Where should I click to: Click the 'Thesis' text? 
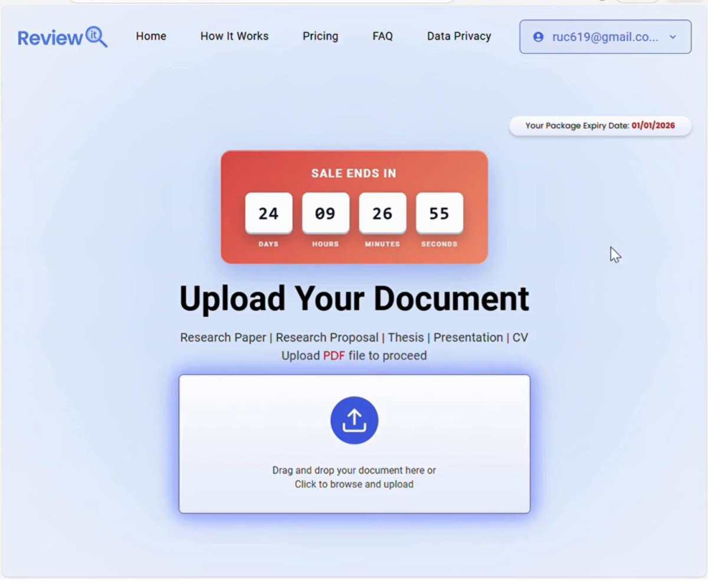pos(406,337)
